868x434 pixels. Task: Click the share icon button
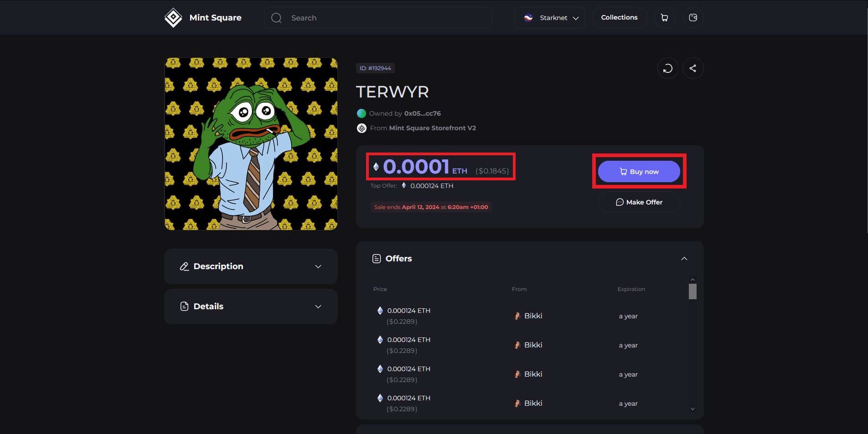[x=692, y=68]
